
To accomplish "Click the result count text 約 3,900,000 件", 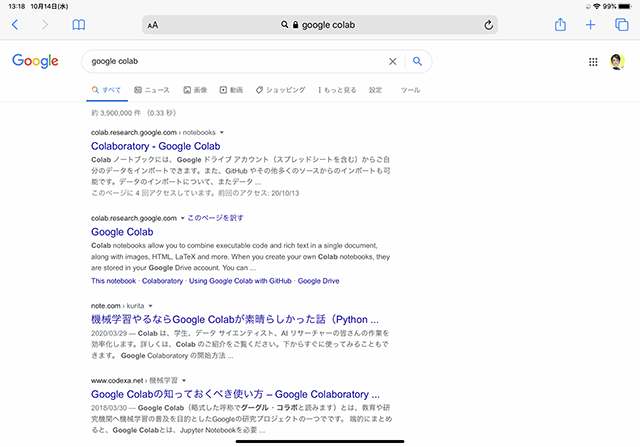I will coord(116,113).
